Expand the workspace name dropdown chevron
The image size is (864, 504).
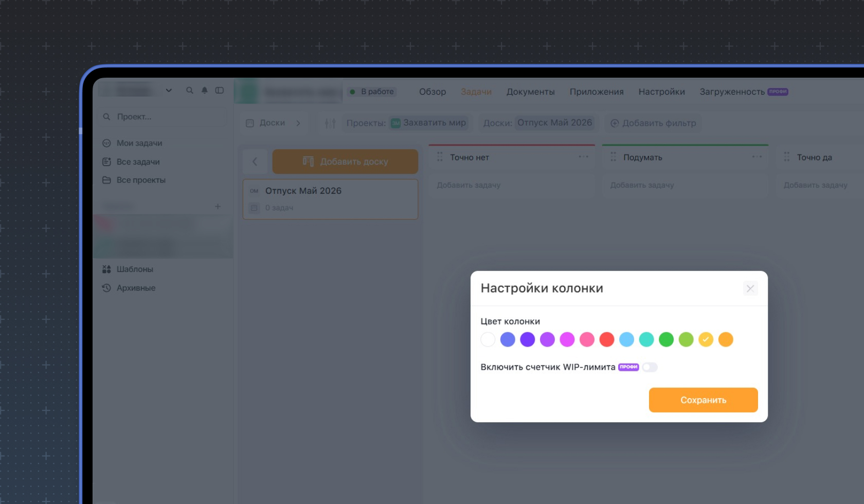[169, 91]
